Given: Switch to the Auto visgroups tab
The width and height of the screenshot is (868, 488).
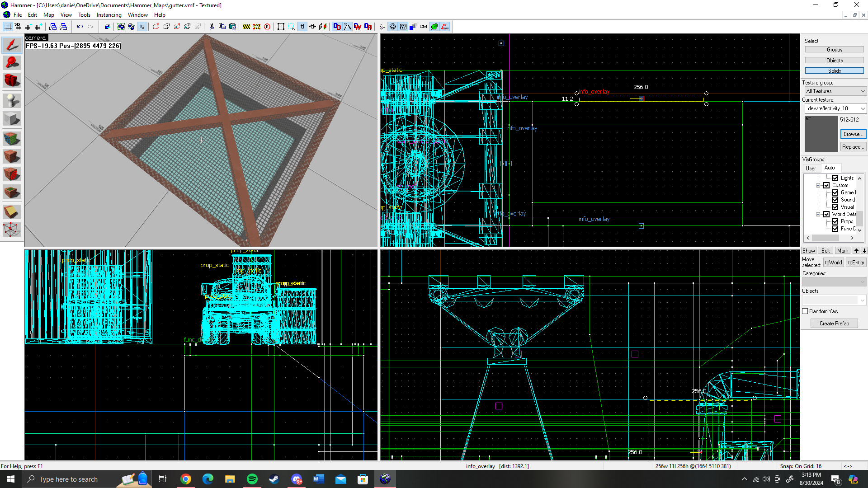Looking at the screenshot, I should tap(830, 168).
